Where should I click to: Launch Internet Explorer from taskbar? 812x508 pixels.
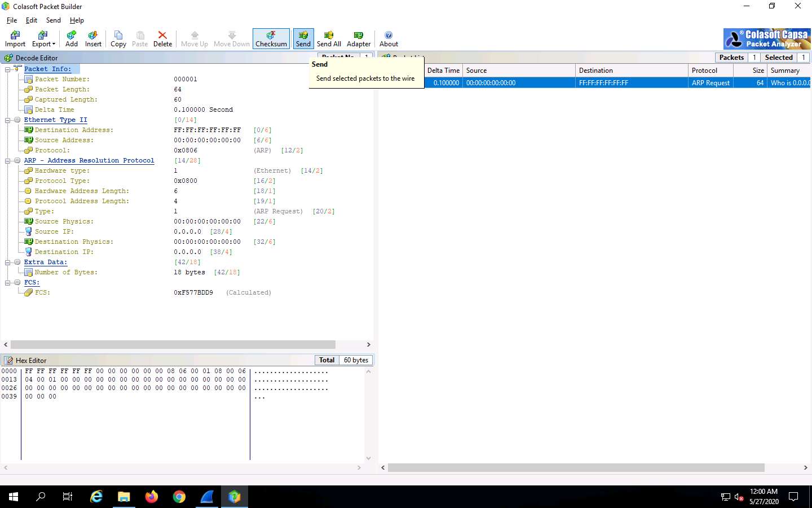pyautogui.click(x=96, y=497)
